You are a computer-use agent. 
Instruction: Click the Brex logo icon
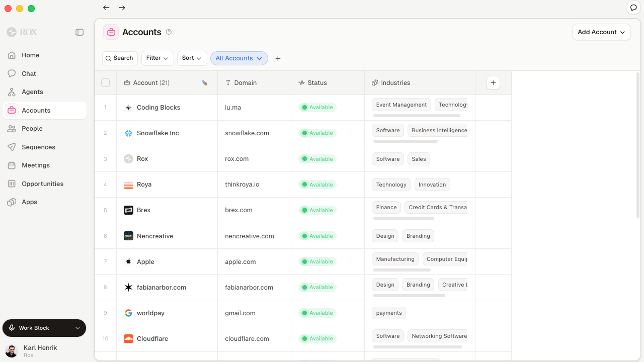coord(128,210)
